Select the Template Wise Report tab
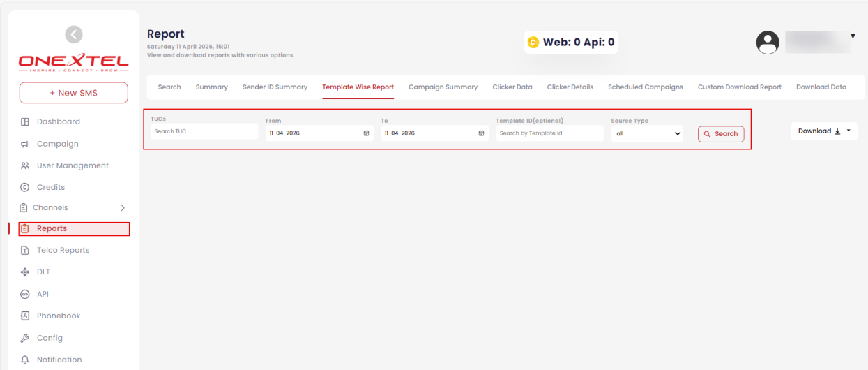This screenshot has height=370, width=868. (358, 87)
